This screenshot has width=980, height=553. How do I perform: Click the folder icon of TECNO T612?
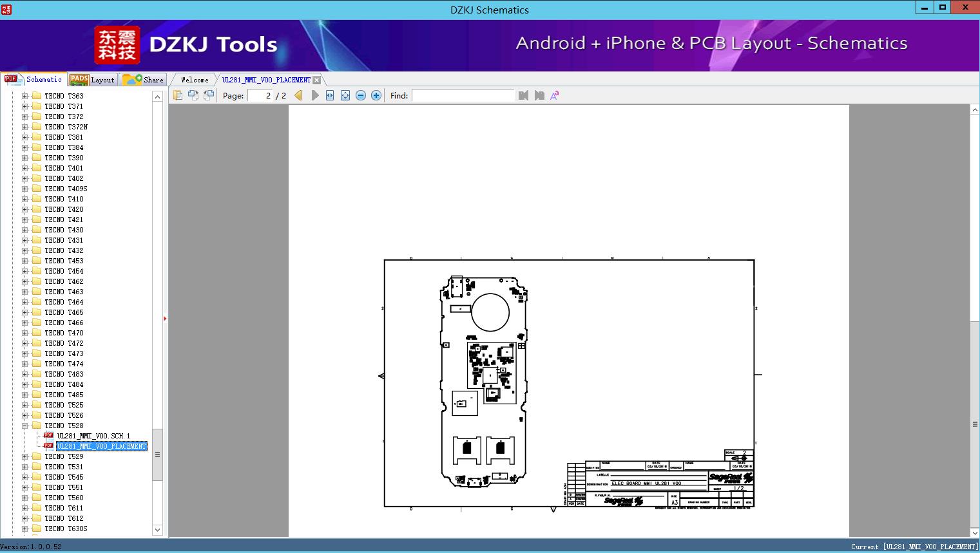[x=37, y=518]
